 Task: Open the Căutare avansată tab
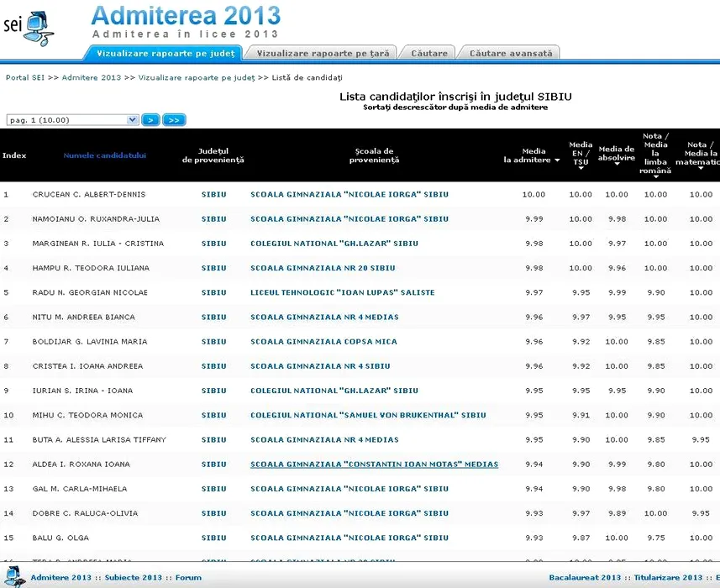point(511,53)
